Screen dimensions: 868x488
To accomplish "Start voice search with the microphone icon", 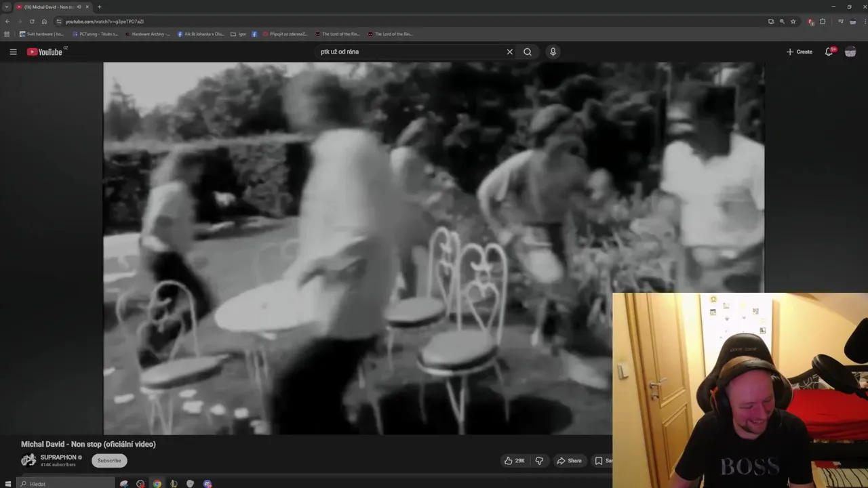I will [x=553, y=52].
